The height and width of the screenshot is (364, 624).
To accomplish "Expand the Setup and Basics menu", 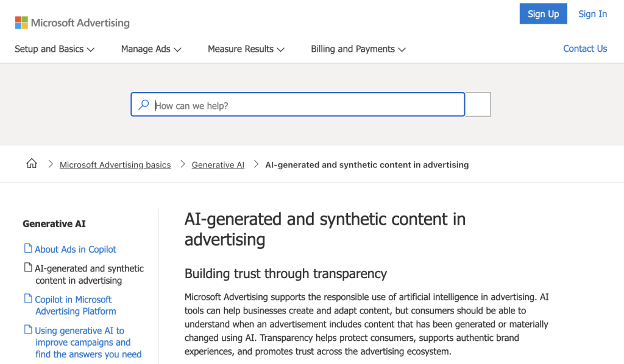I will coord(54,49).
